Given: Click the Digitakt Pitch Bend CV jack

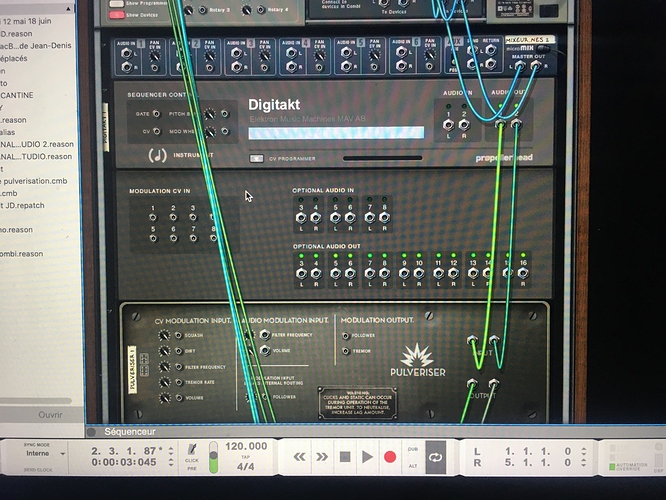Looking at the screenshot, I should [225, 114].
